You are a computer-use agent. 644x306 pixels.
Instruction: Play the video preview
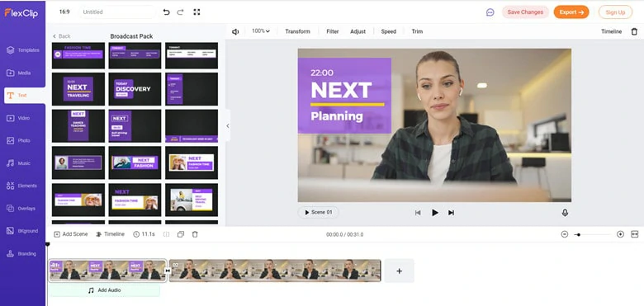tap(434, 213)
